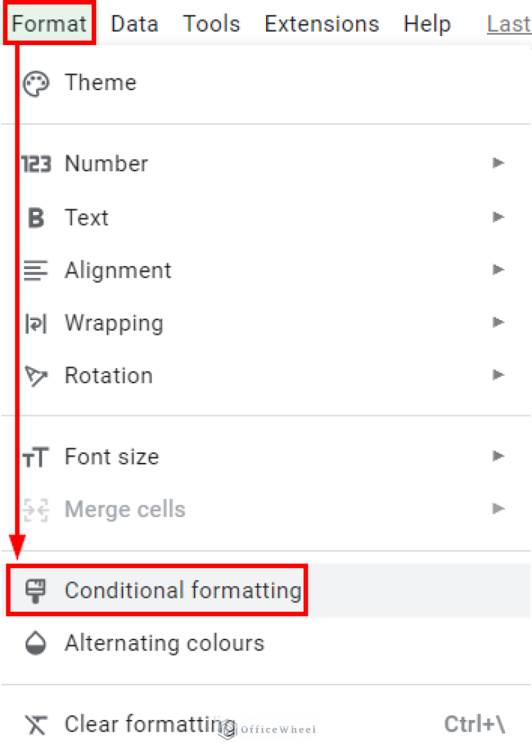The height and width of the screenshot is (756, 532).
Task: Click the Font size icon
Action: tap(35, 457)
